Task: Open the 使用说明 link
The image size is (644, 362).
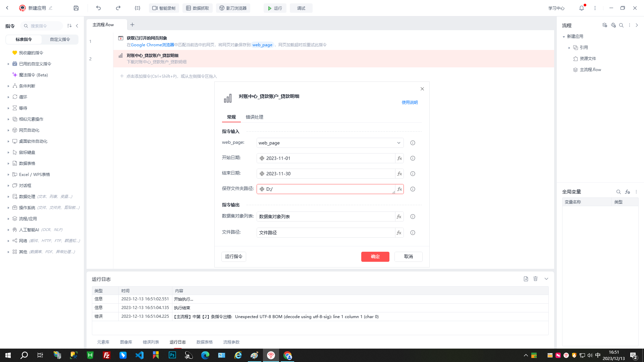Action: (410, 103)
